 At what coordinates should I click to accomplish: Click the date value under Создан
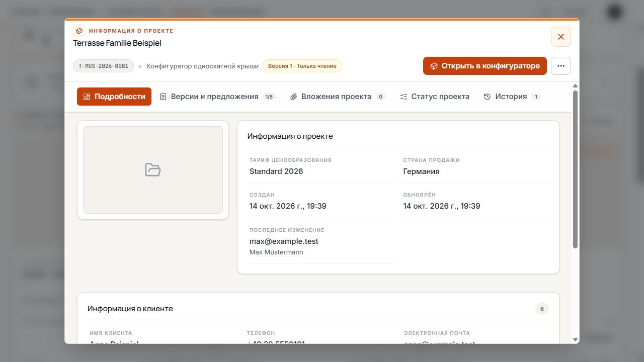coord(288,206)
